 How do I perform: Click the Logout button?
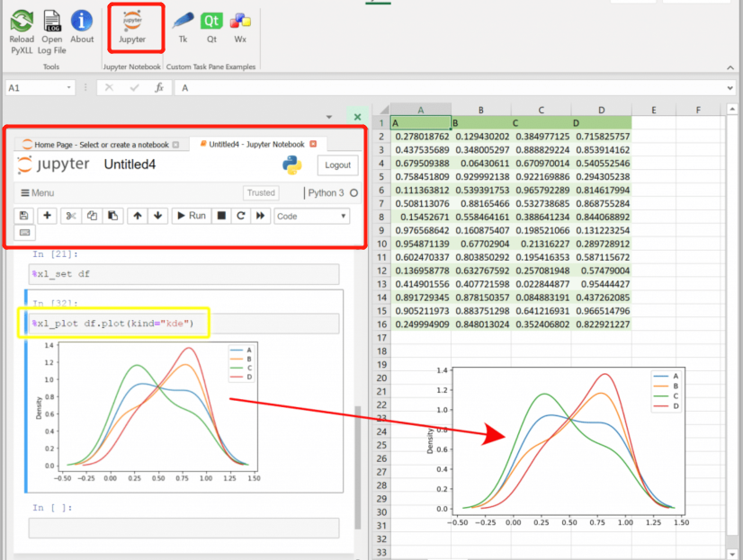click(x=337, y=165)
